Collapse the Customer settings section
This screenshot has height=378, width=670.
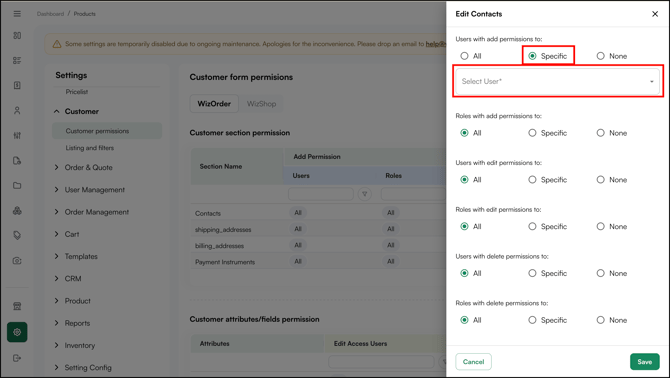(x=56, y=111)
